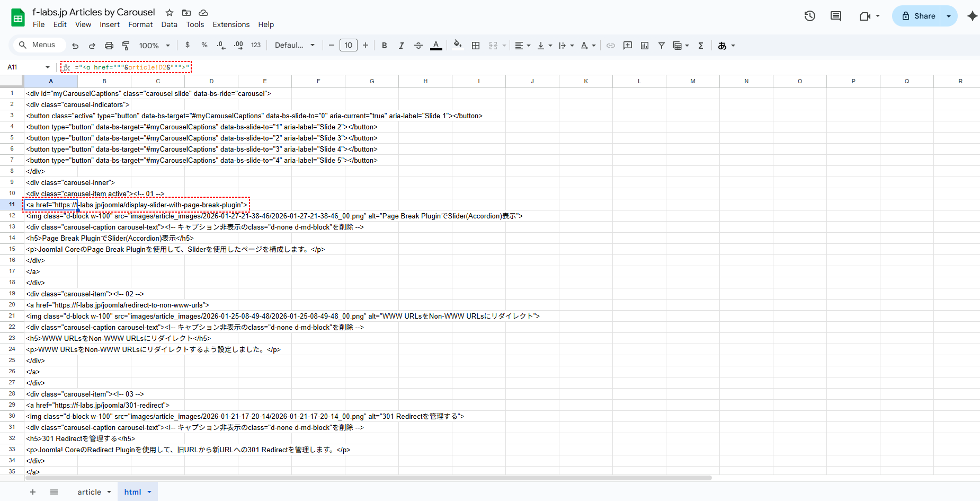Open the comments panel icon
The image size is (980, 501).
(835, 16)
